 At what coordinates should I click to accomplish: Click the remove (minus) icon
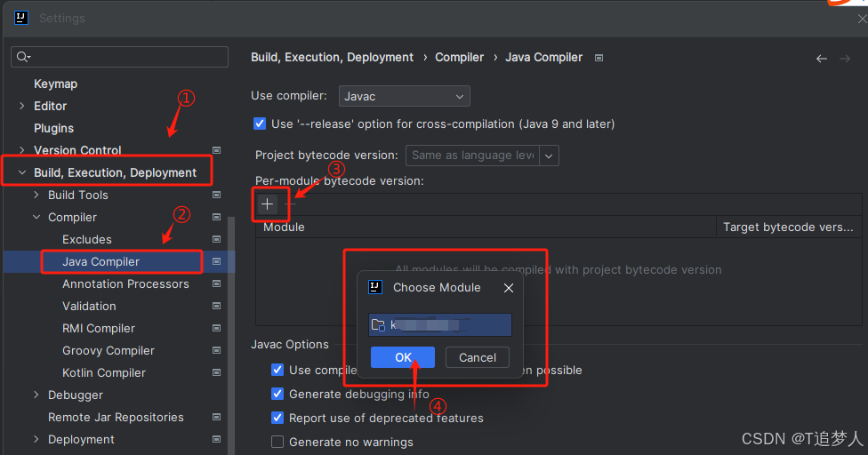tap(291, 204)
